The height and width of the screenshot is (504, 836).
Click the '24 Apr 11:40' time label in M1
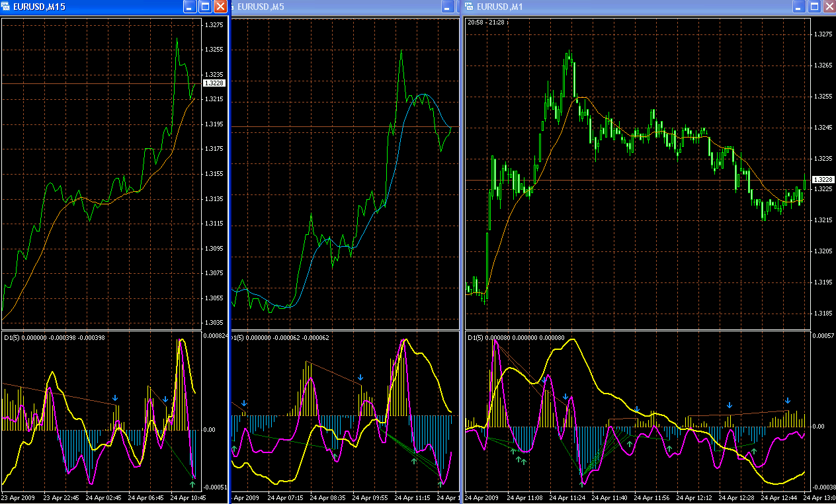[610, 497]
